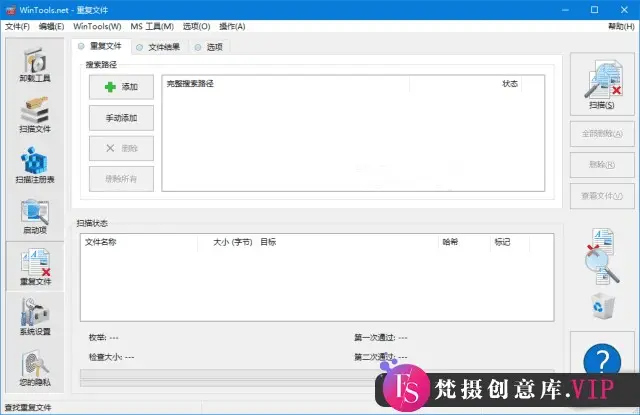Open the 启动项 startup items tool

pyautogui.click(x=35, y=217)
